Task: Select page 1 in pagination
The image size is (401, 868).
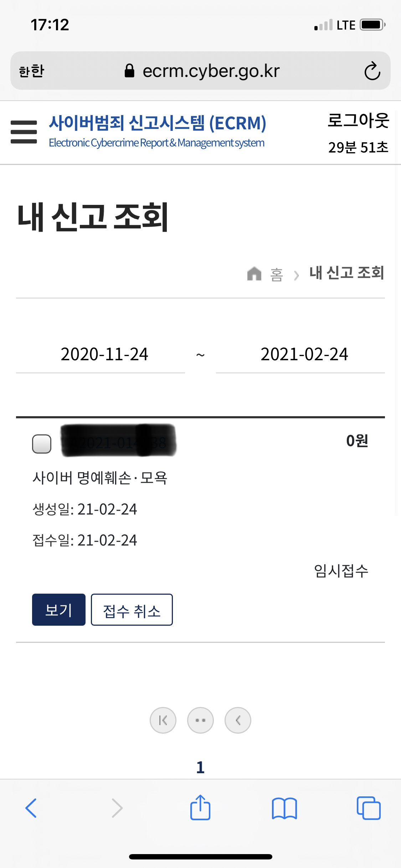Action: pyautogui.click(x=200, y=767)
